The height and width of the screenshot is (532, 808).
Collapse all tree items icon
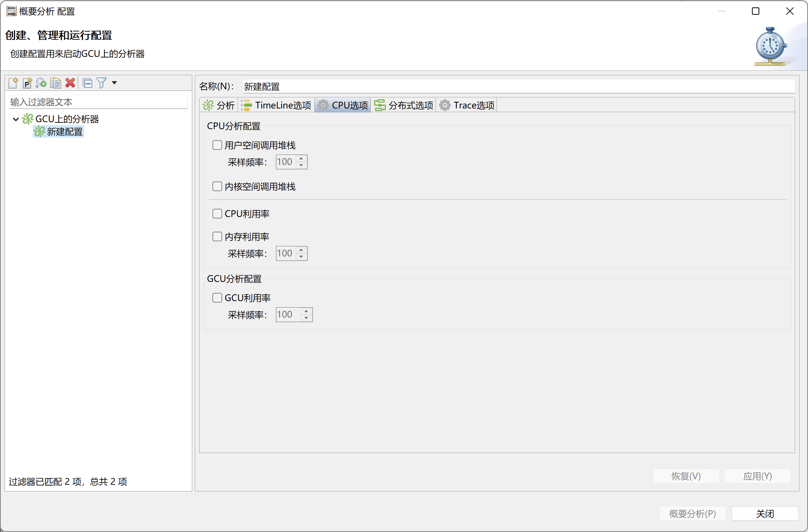tap(87, 83)
